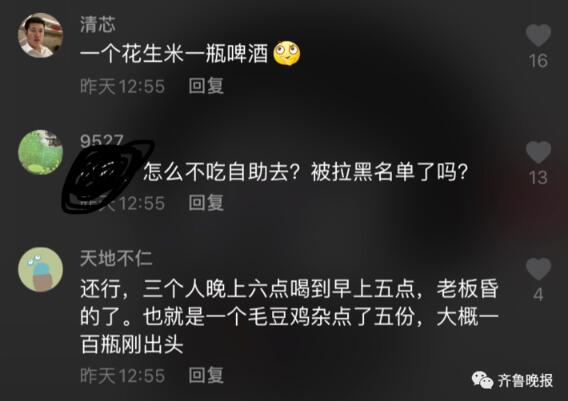568x401 pixels.
Task: Reply to 清芯's peanut and beer comment
Action: (x=206, y=86)
